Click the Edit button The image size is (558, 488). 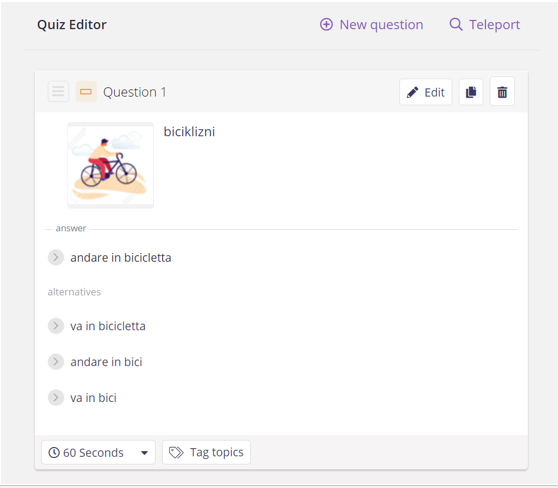pos(426,92)
